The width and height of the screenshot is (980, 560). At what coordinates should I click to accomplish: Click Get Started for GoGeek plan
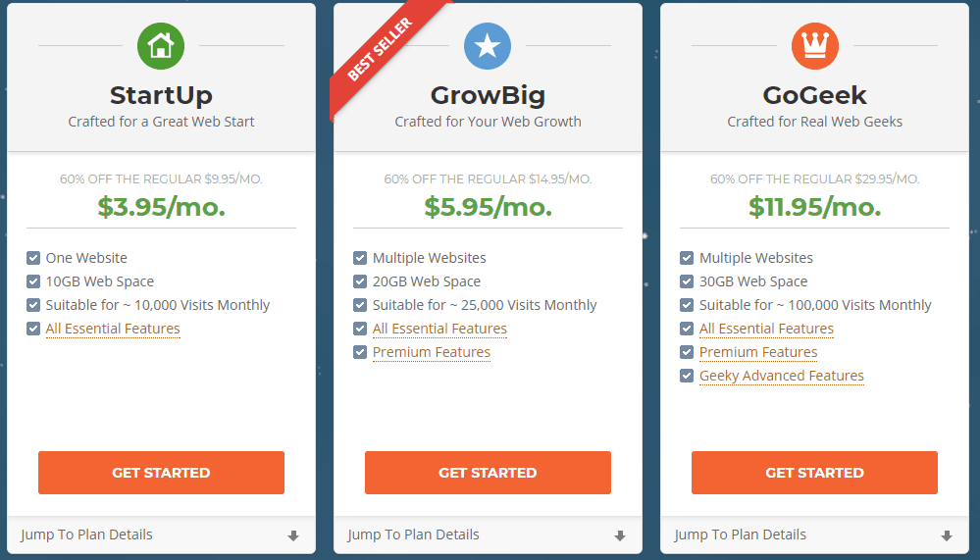coord(814,473)
